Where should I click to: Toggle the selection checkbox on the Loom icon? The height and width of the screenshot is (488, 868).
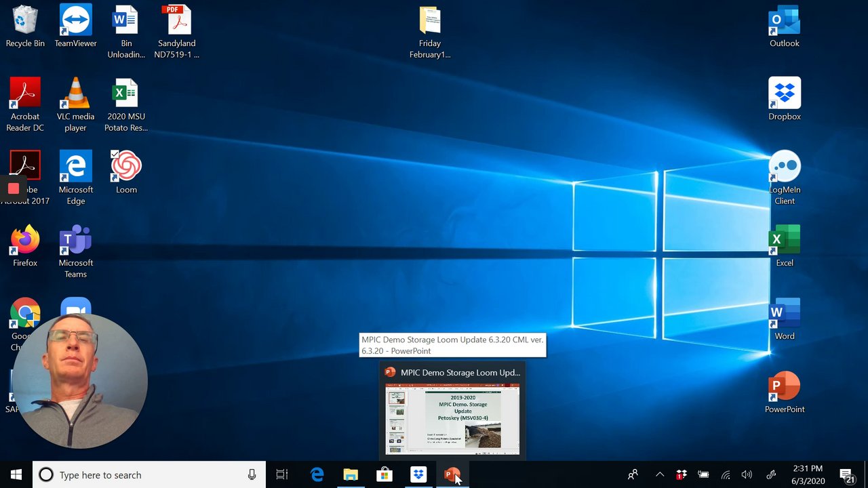point(115,154)
